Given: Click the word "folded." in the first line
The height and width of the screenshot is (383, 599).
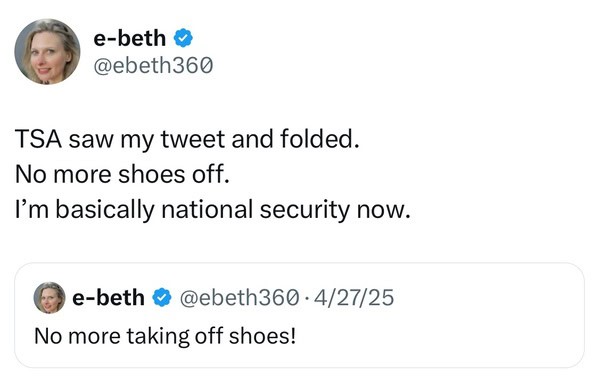Looking at the screenshot, I should point(320,138).
